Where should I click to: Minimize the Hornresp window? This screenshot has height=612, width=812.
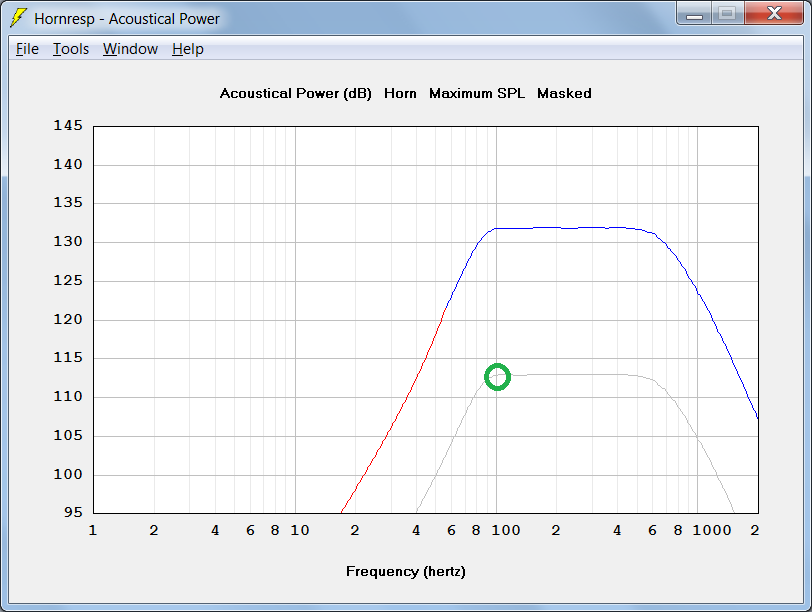(x=694, y=14)
